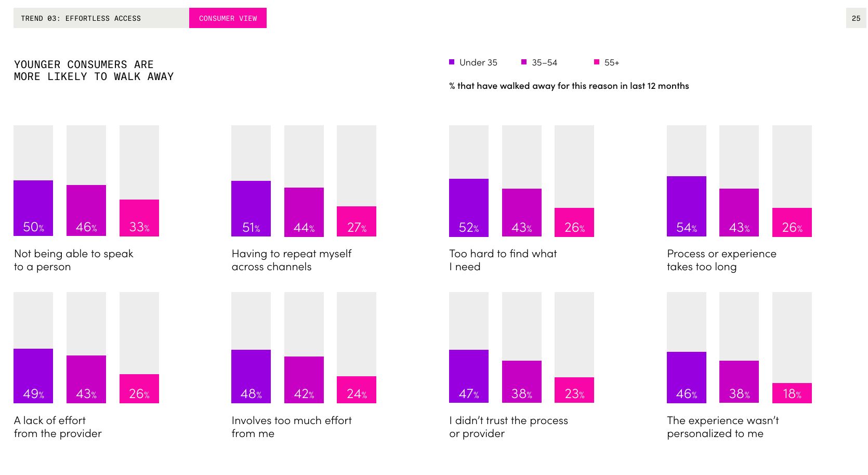
Task: Click the 33% bar in first chart
Action: (139, 218)
